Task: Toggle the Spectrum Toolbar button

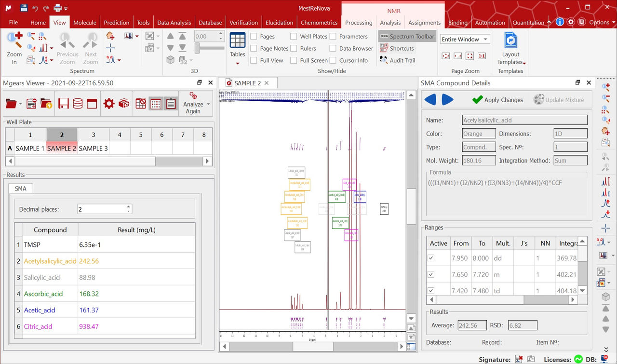Action: click(407, 36)
